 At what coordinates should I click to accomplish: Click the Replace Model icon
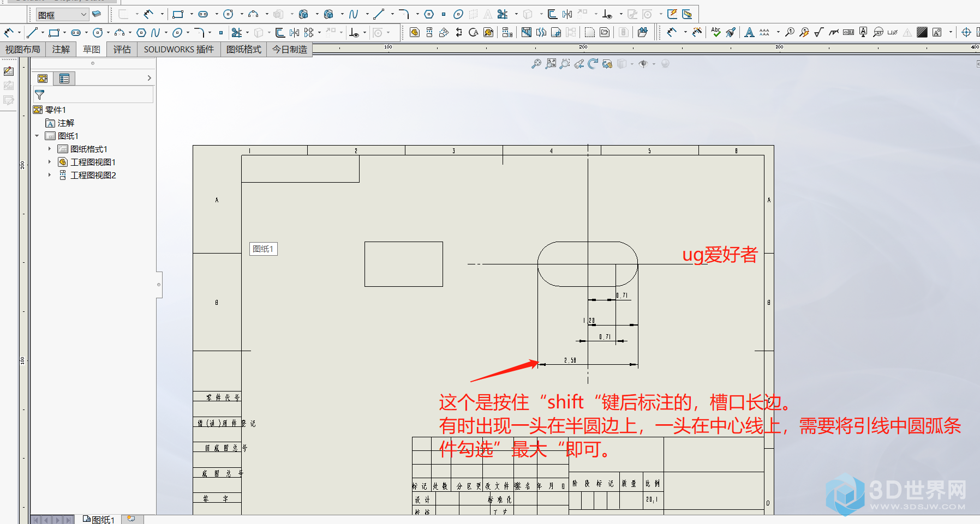click(642, 33)
